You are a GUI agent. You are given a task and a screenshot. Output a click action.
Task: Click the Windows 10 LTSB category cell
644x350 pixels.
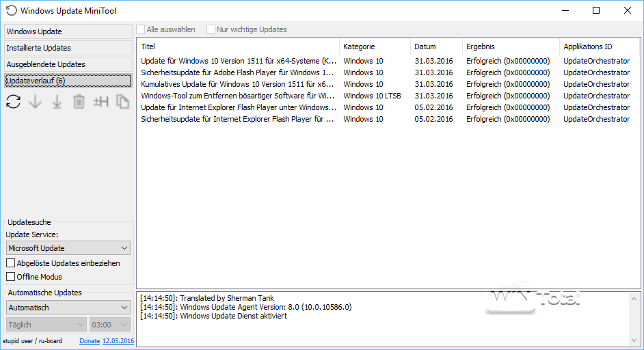[372, 96]
